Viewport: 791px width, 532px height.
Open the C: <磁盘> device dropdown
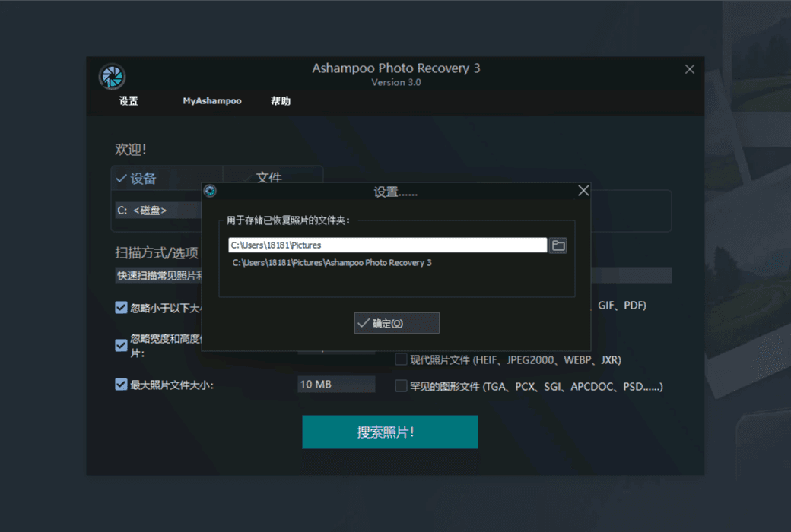[159, 211]
